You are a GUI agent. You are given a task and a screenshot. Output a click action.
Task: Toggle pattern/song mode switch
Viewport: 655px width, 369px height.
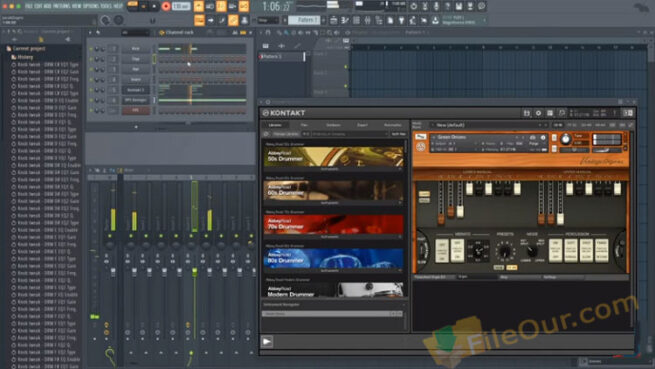[132, 6]
